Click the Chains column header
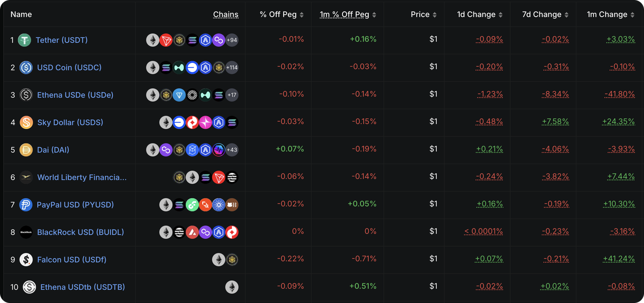 [x=226, y=15]
